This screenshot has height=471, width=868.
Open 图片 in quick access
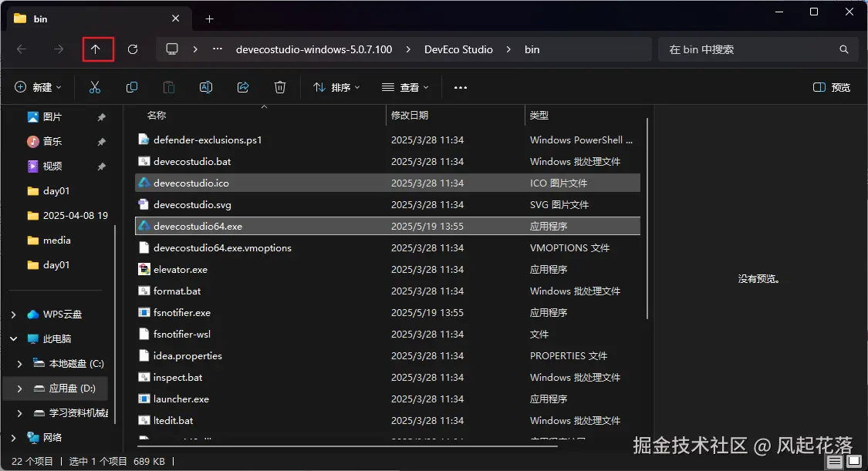click(x=52, y=116)
